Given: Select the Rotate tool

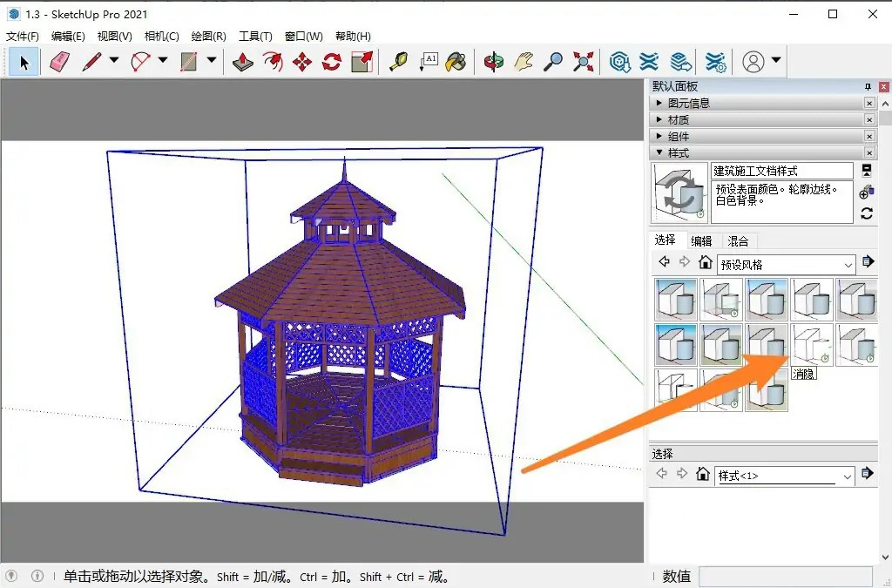Looking at the screenshot, I should coord(332,62).
